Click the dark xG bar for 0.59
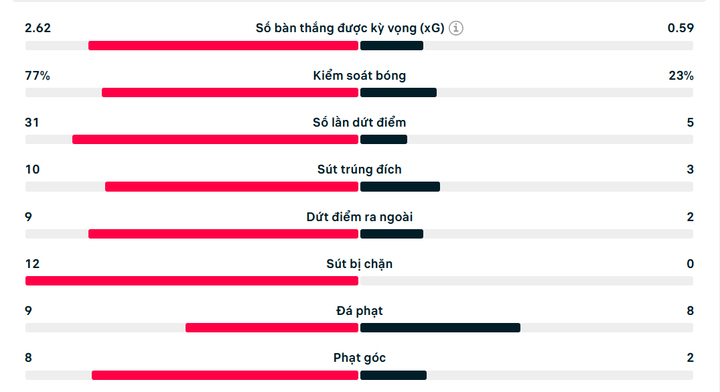This screenshot has width=720, height=392. pyautogui.click(x=392, y=45)
